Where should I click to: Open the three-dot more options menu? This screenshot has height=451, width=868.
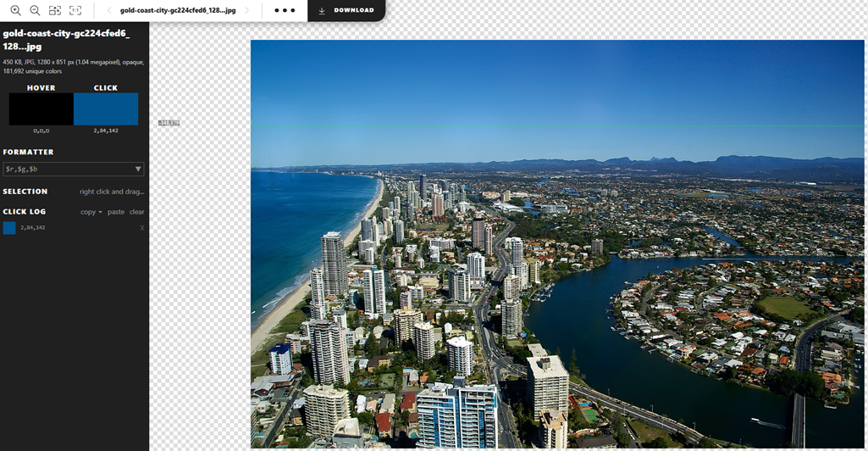[285, 10]
